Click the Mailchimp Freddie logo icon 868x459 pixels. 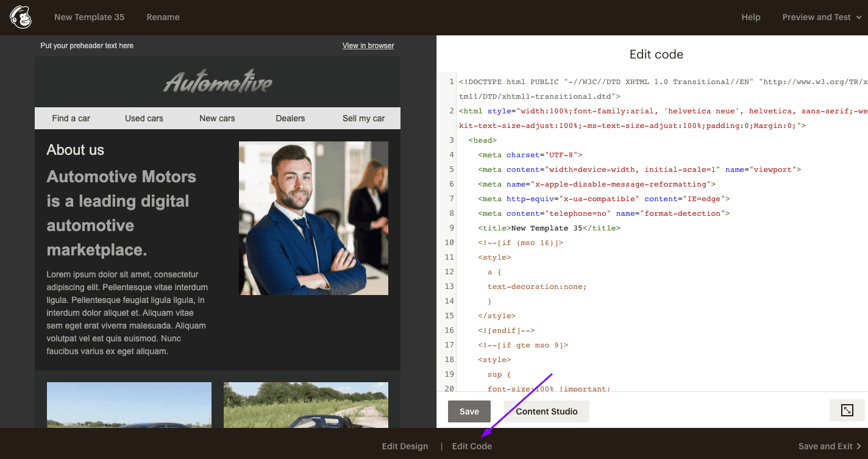coord(20,16)
